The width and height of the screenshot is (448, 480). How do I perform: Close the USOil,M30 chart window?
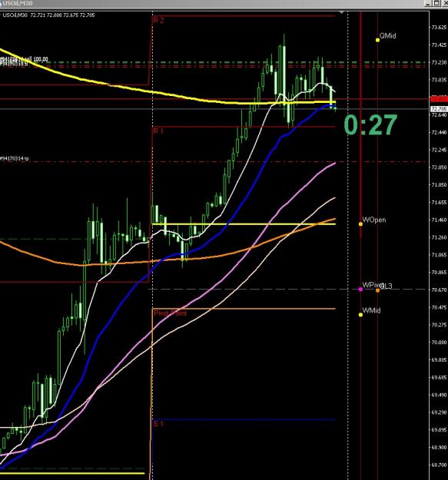pos(445,3)
